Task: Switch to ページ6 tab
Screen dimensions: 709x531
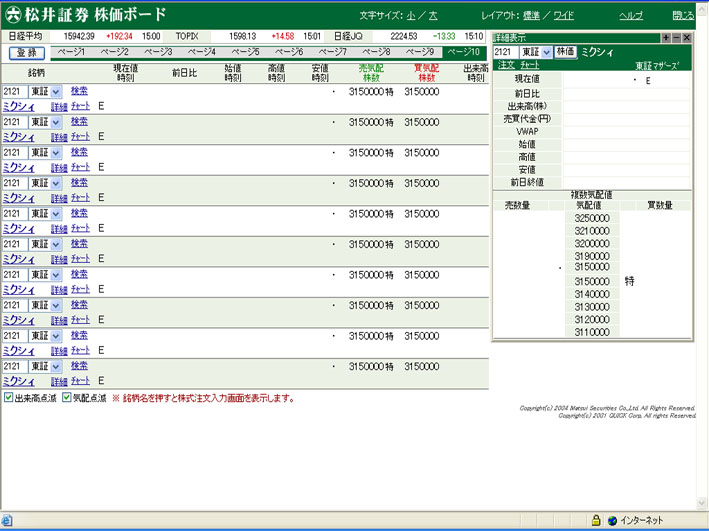Action: (289, 52)
